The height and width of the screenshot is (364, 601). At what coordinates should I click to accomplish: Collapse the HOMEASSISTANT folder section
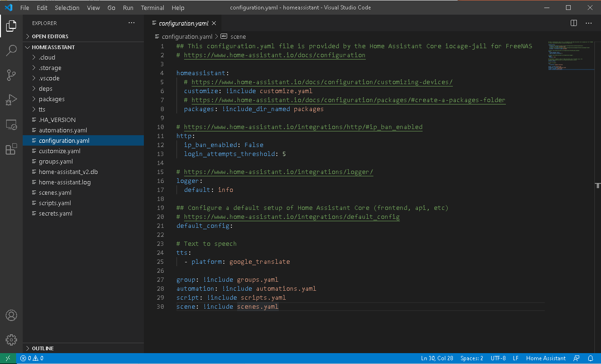[83, 47]
